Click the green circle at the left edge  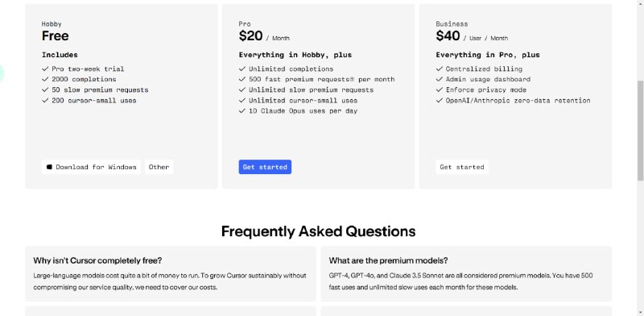tap(2, 73)
